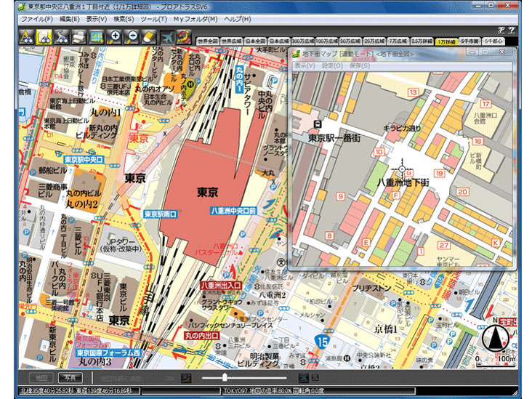Switch to the 世界全図 scale tab
Image resolution: width=532 pixels, height=399 pixels.
(208, 41)
